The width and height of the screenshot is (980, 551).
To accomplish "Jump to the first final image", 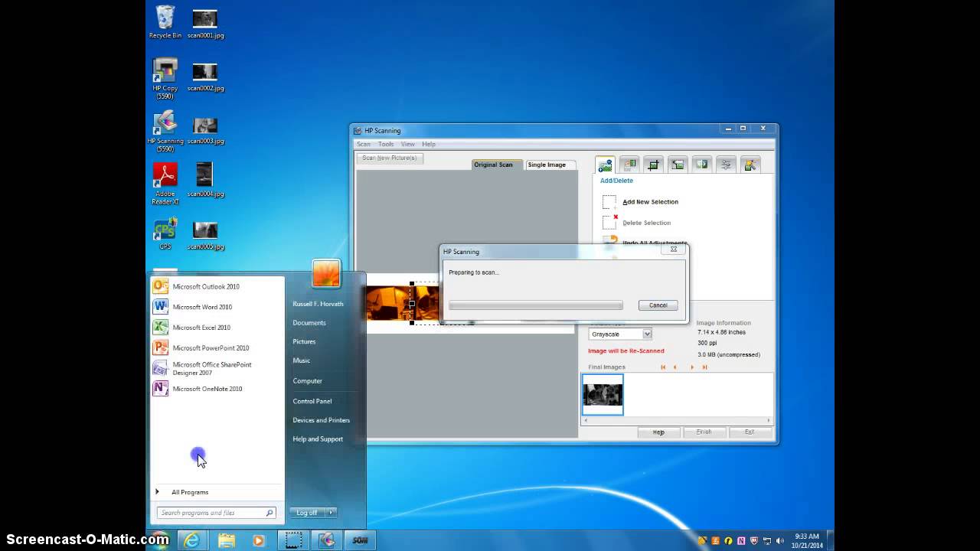I will [x=663, y=367].
